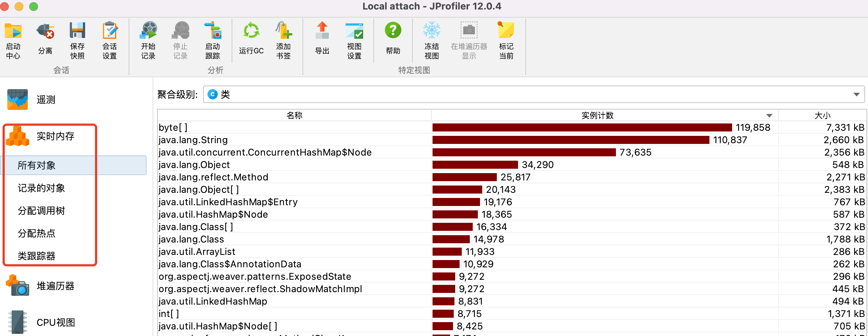Select the java.lang.reflect.Method row
This screenshot has height=336, width=868.
512,177
